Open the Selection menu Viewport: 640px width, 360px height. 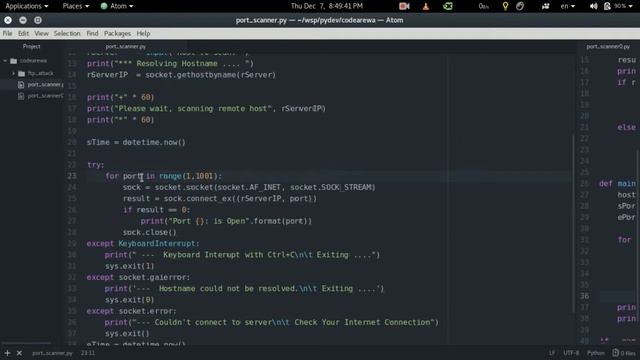coord(67,33)
